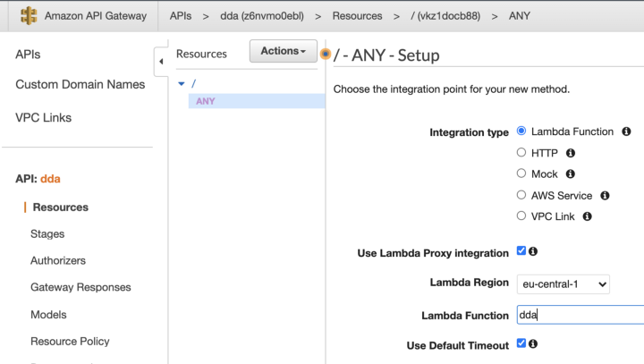Open the Lambda Region dropdown

click(x=563, y=284)
